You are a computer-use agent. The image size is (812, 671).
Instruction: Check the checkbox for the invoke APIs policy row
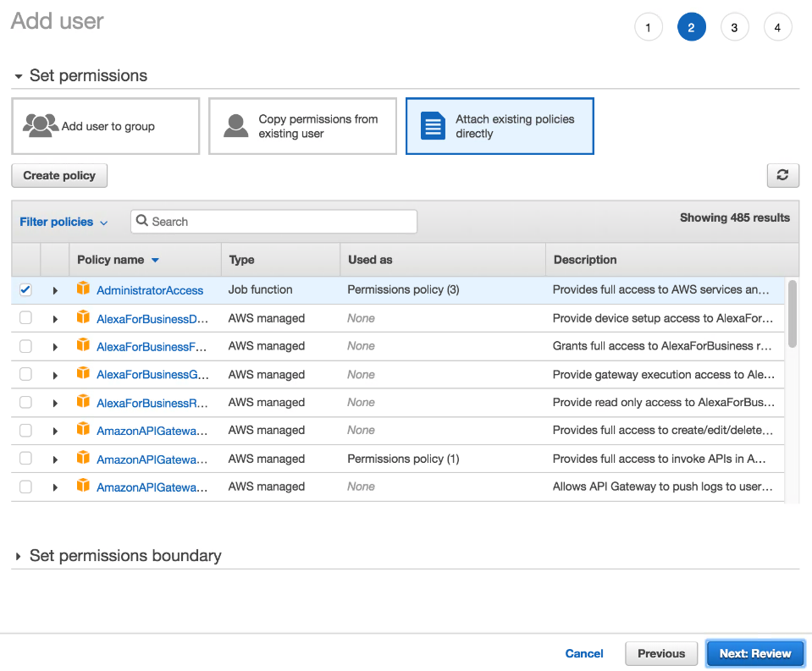tap(25, 459)
